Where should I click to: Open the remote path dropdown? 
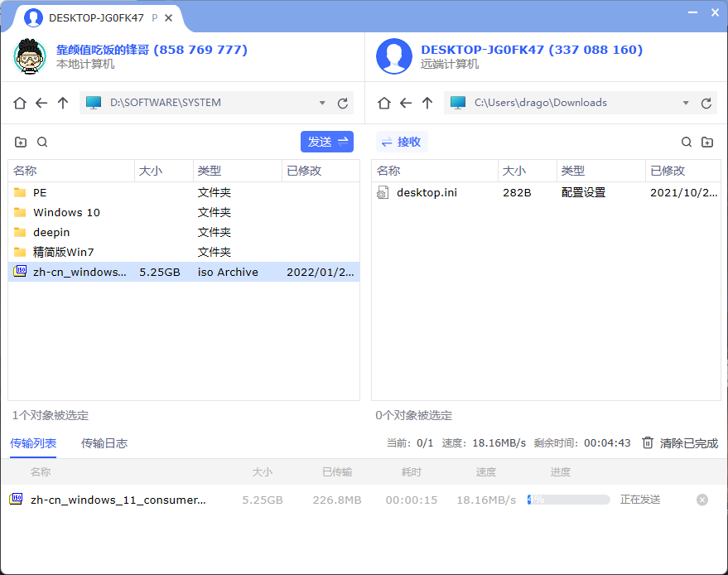[686, 103]
